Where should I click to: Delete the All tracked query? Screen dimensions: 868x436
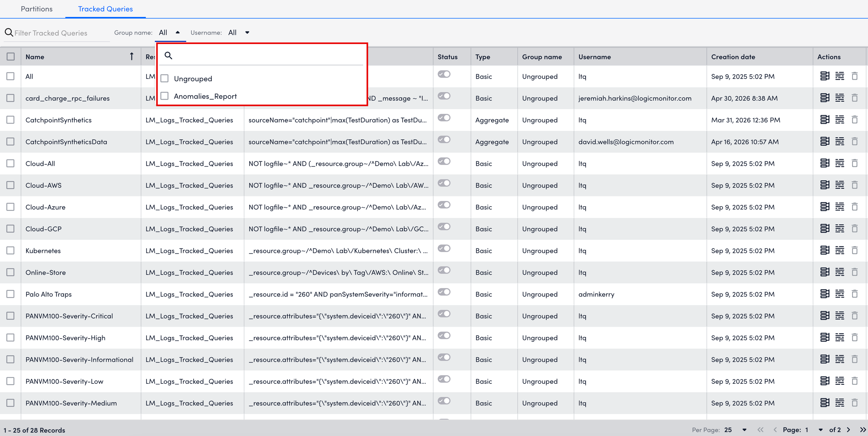pos(854,76)
